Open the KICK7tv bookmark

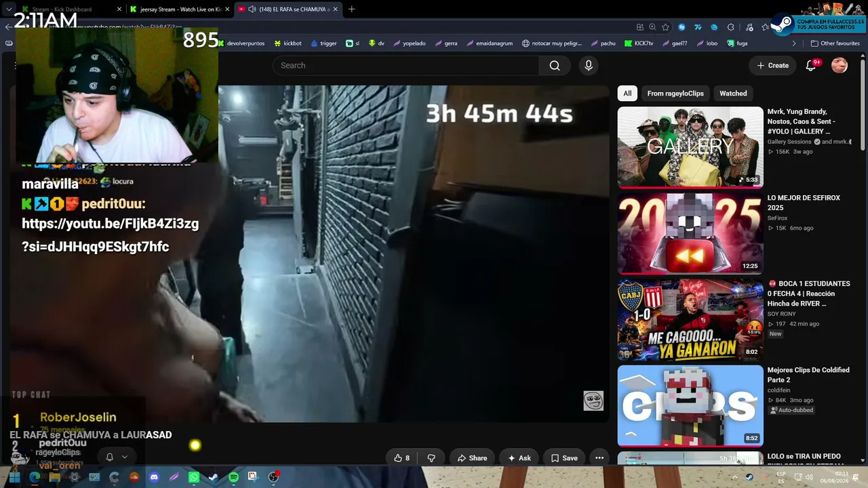click(x=639, y=43)
